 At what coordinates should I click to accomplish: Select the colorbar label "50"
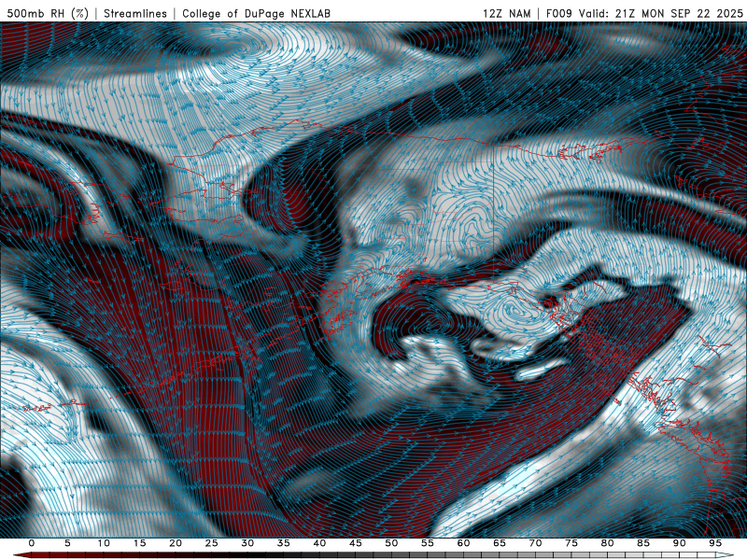coord(391,543)
